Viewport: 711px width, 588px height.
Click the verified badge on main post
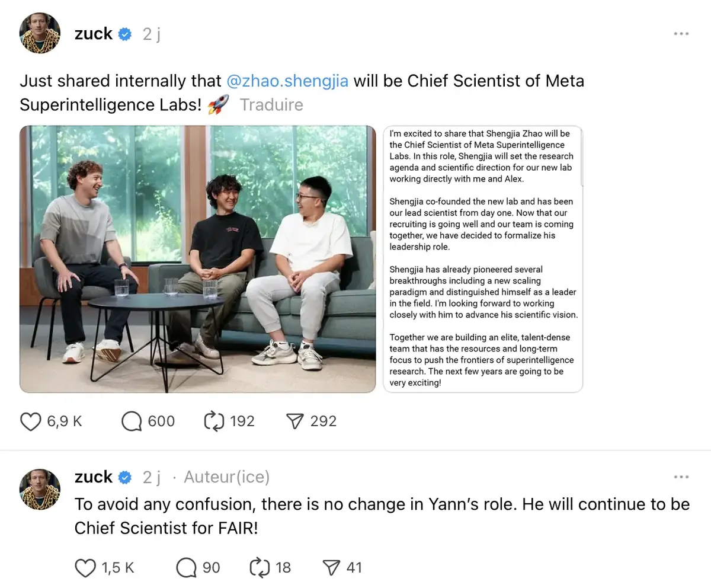click(x=125, y=34)
